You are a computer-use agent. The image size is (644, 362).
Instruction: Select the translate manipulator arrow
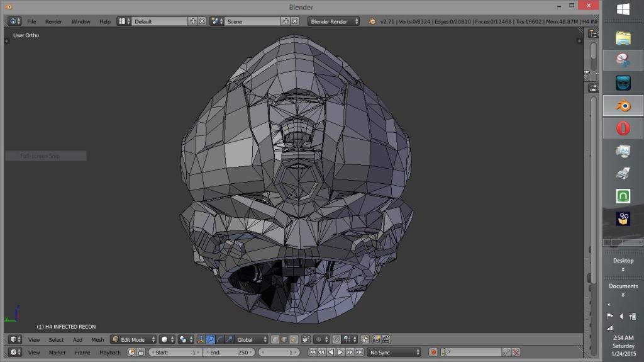[210, 339]
